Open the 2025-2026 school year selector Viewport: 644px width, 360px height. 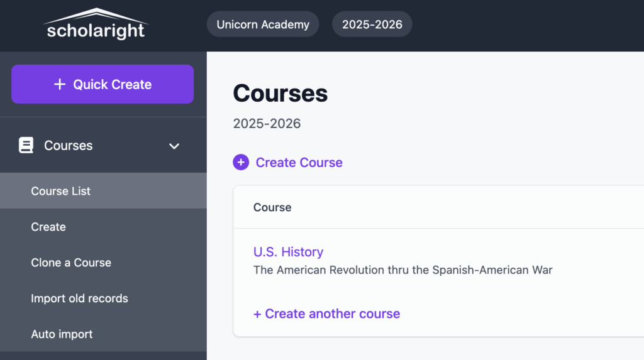(x=372, y=25)
